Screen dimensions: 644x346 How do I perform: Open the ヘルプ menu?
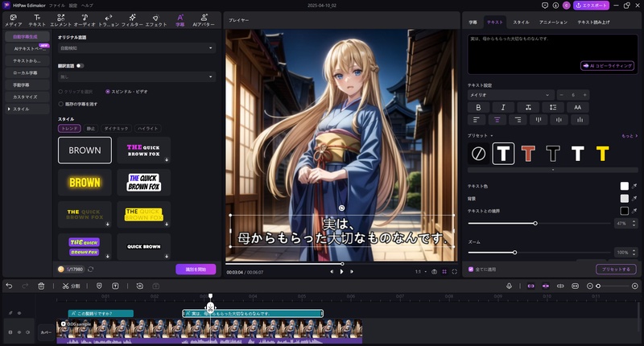(87, 6)
